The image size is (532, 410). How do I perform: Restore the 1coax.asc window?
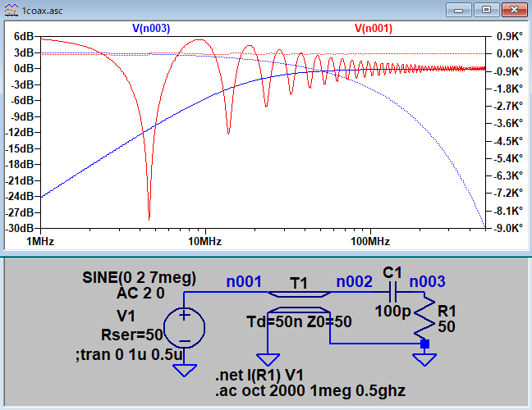point(486,10)
